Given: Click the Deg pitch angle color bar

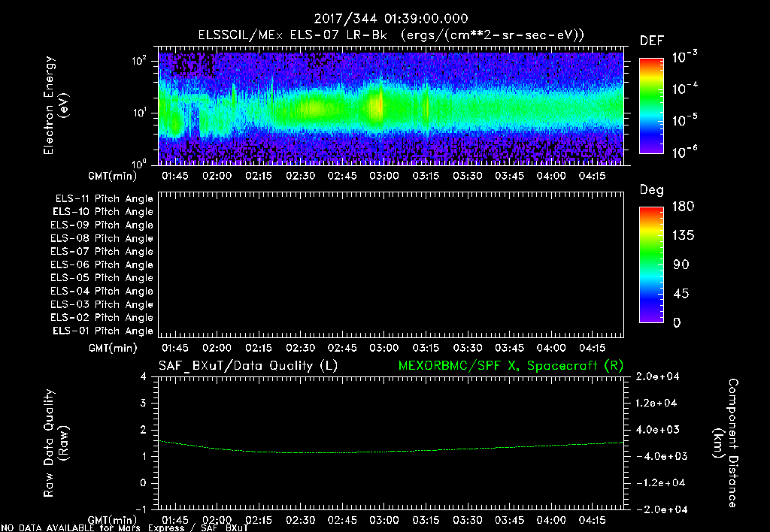Looking at the screenshot, I should tap(651, 264).
